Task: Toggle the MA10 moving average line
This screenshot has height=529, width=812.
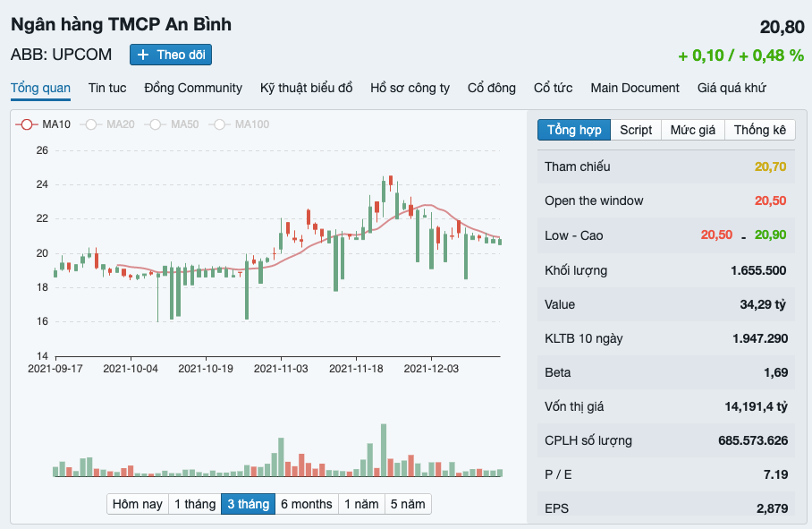Action: tap(27, 124)
